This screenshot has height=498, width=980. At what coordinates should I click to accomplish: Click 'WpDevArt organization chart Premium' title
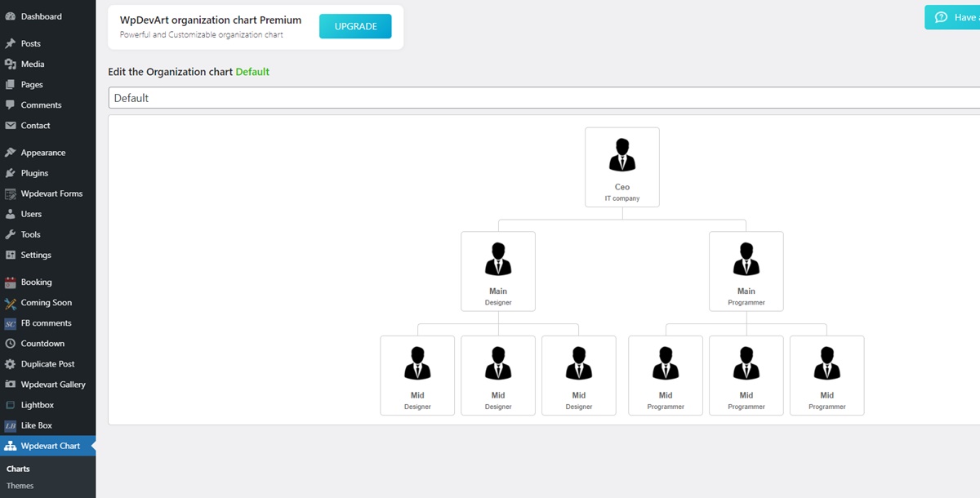click(x=211, y=20)
